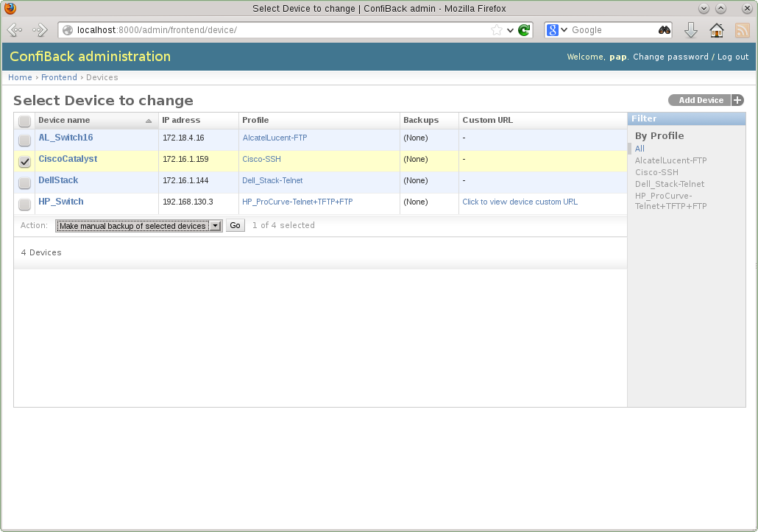Image resolution: width=758 pixels, height=532 pixels.
Task: Click the Google binoculars search icon
Action: tap(663, 30)
